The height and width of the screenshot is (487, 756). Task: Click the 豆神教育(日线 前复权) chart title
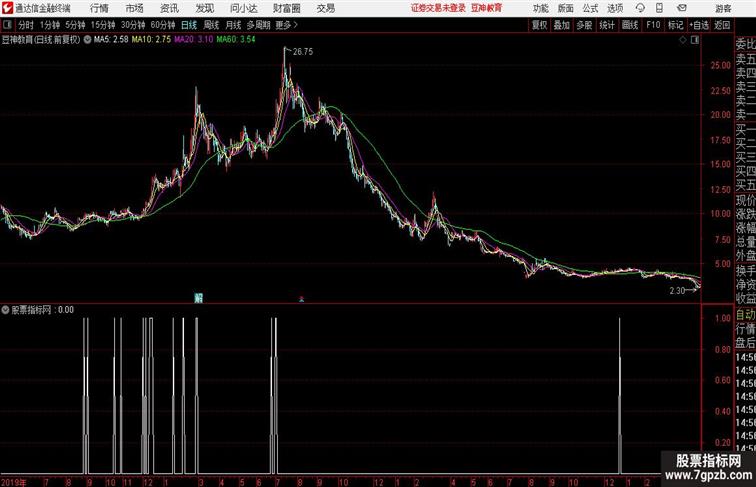coord(40,40)
